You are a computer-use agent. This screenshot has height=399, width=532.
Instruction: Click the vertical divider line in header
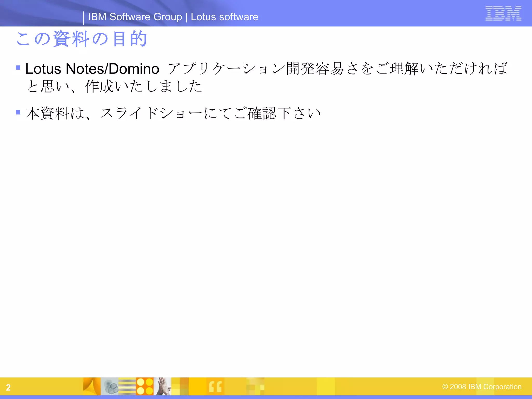tap(83, 18)
